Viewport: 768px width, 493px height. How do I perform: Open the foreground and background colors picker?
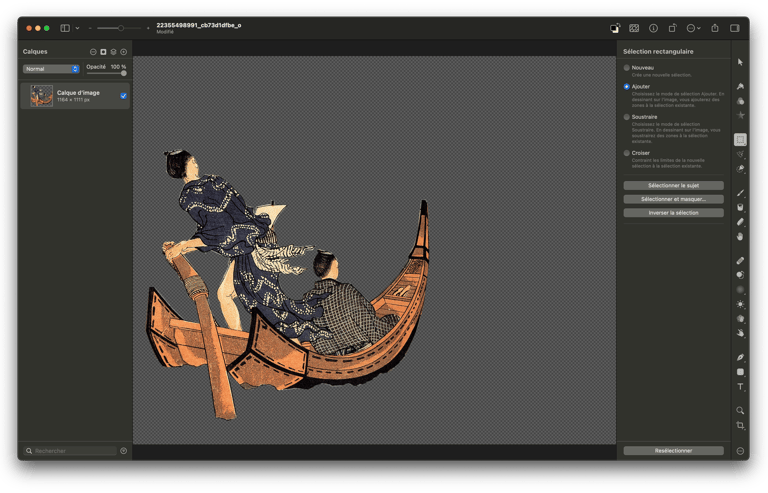(x=615, y=28)
